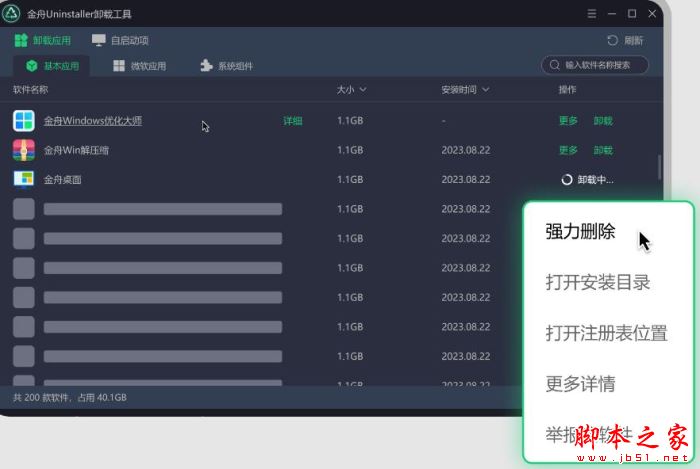Image resolution: width=700 pixels, height=469 pixels.
Task: Select the 系统组件 tab
Action: tap(226, 66)
